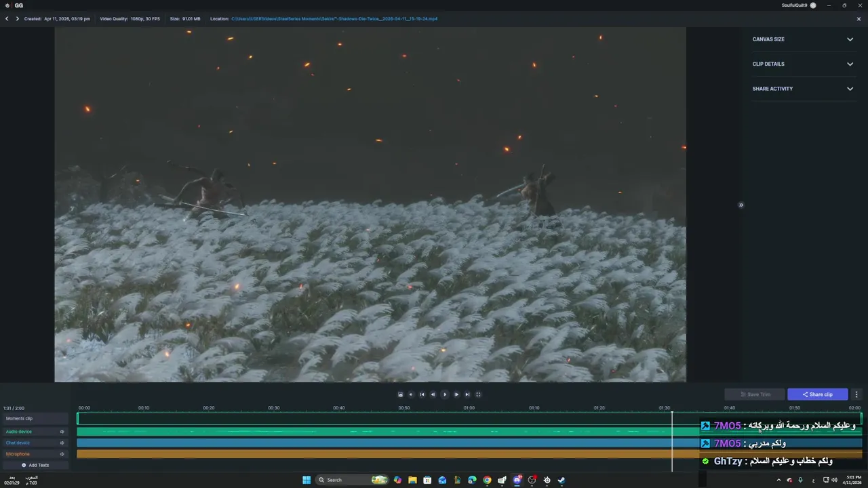The width and height of the screenshot is (868, 488).
Task: Open File Explorer from the taskbar
Action: click(x=412, y=480)
